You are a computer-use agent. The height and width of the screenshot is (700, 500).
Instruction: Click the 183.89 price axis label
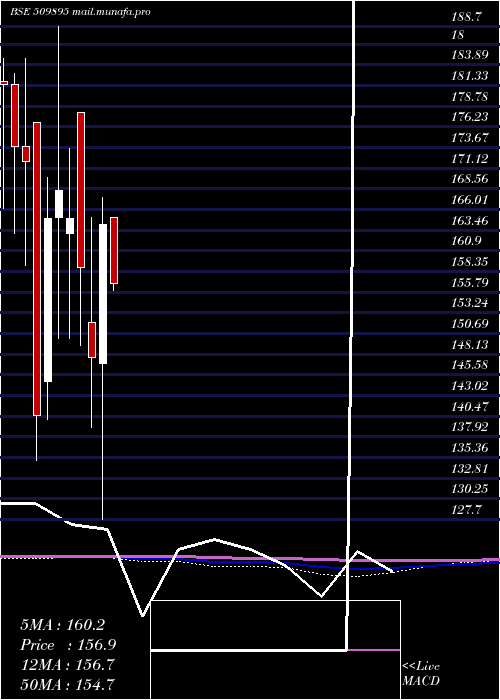(x=470, y=55)
